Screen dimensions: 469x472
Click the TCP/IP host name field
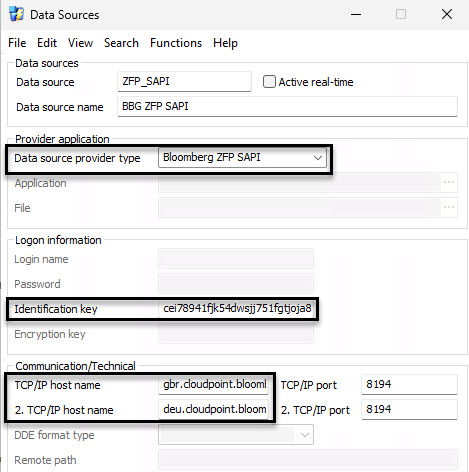[214, 385]
